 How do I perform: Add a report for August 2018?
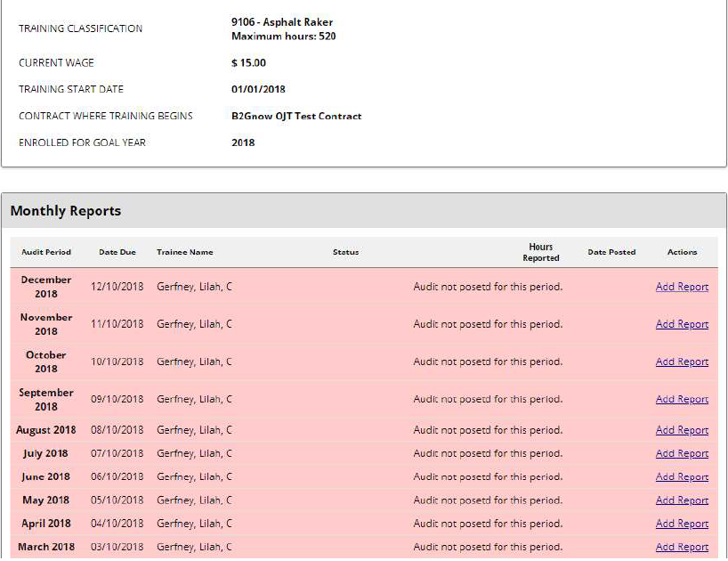pyautogui.click(x=682, y=430)
